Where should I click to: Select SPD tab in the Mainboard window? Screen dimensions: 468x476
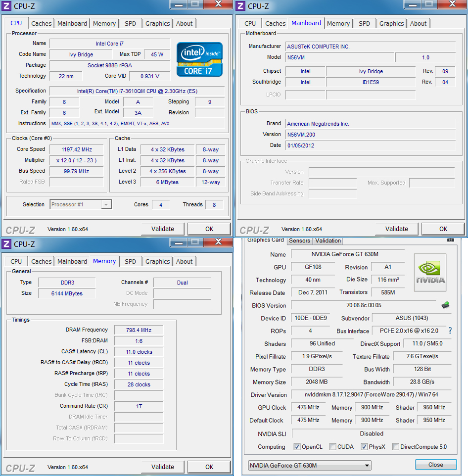(x=364, y=23)
